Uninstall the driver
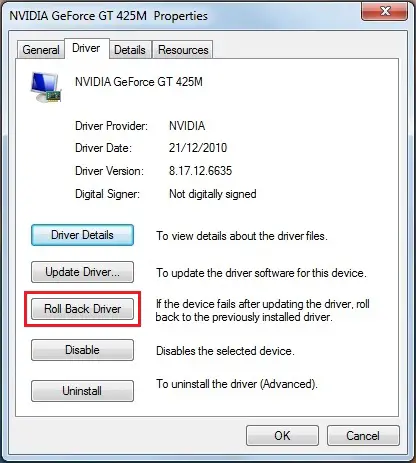The height and width of the screenshot is (463, 416). pyautogui.click(x=82, y=391)
